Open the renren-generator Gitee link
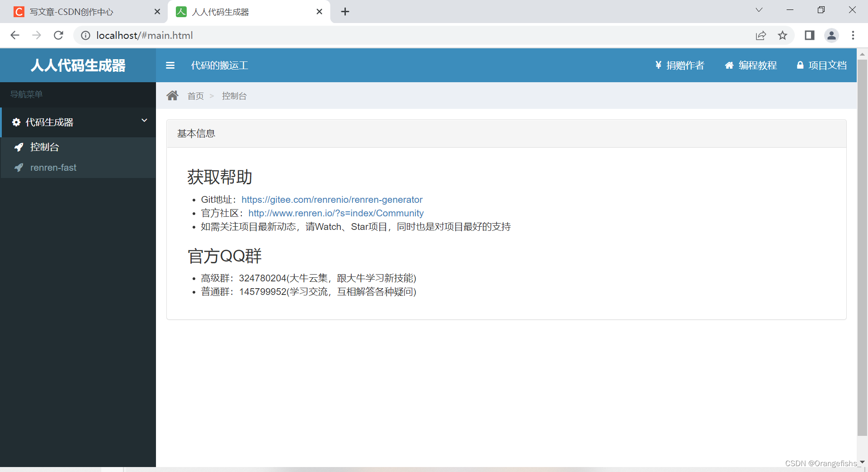The width and height of the screenshot is (868, 472). click(x=332, y=199)
